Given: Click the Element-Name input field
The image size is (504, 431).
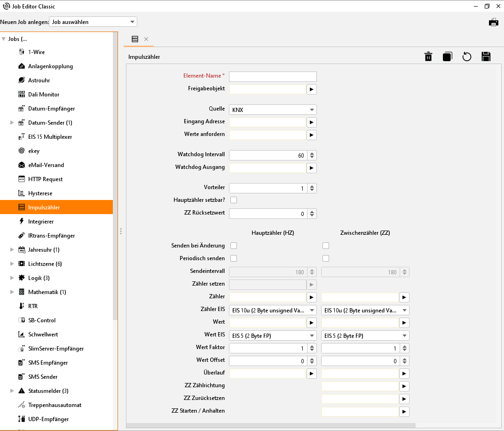Looking at the screenshot, I should pos(272,77).
